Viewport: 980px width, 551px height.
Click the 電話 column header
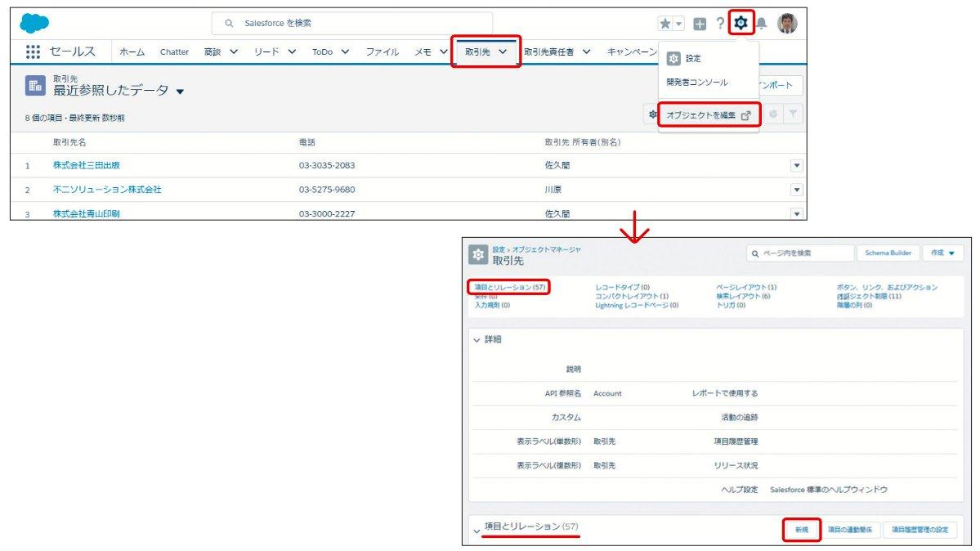(307, 142)
